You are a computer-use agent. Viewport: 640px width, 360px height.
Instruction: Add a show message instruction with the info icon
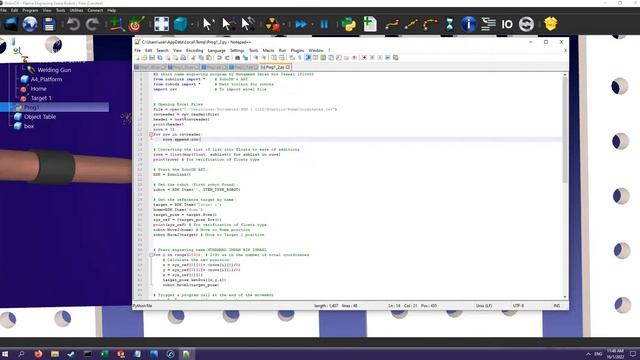tap(469, 24)
